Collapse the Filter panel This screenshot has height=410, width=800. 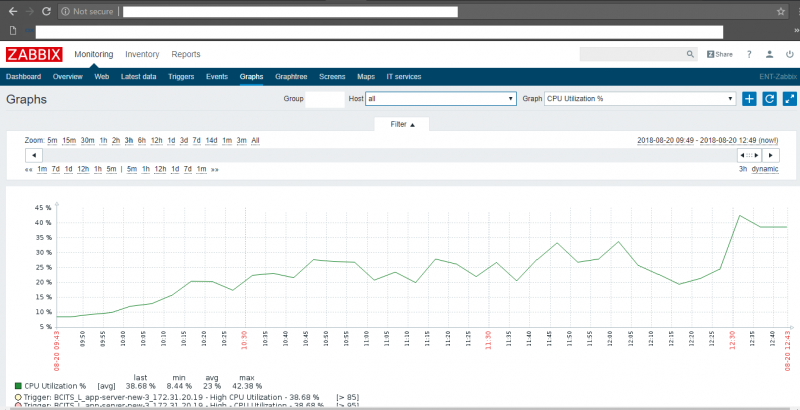pos(403,124)
